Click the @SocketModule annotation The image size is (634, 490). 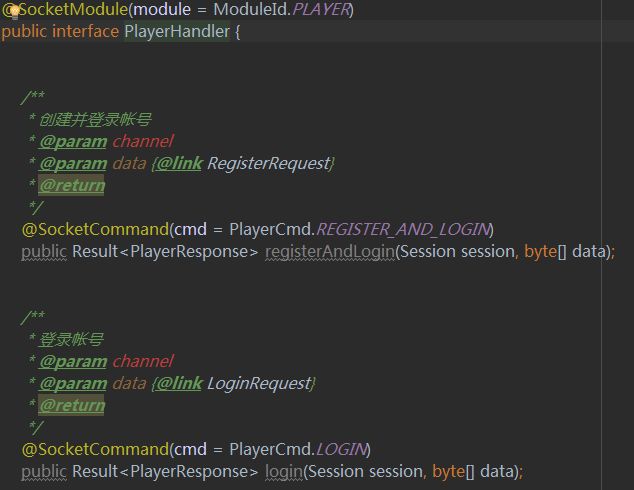(x=65, y=10)
